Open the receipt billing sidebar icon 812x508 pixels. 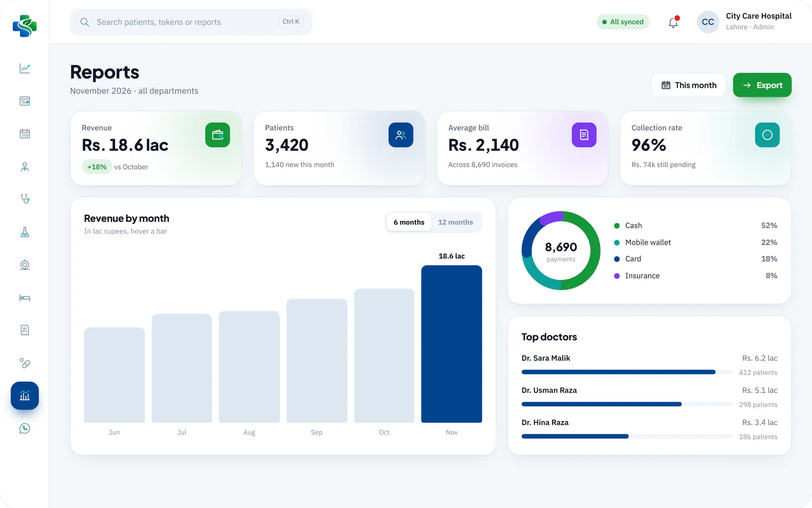[x=25, y=330]
